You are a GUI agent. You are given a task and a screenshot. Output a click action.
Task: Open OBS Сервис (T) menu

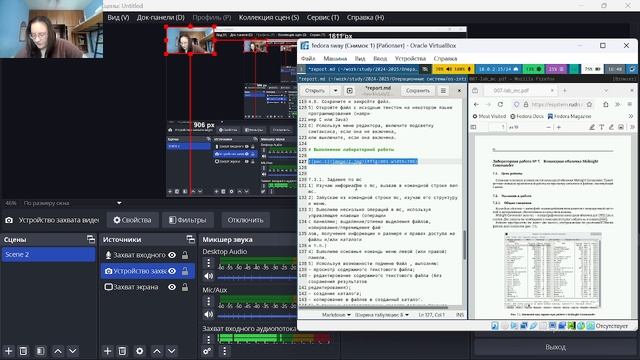tap(323, 18)
